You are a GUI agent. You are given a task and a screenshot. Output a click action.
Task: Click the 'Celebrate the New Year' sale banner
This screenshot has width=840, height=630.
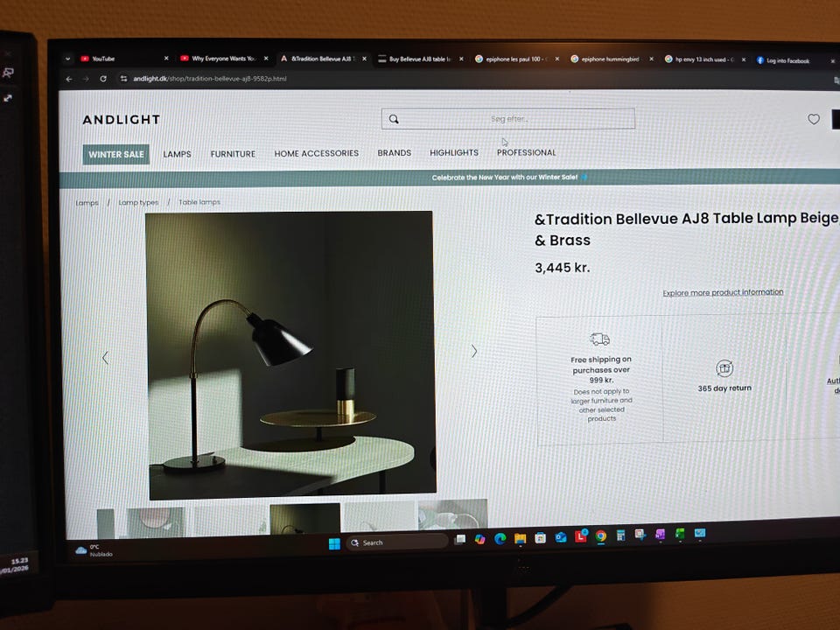pyautogui.click(x=505, y=178)
